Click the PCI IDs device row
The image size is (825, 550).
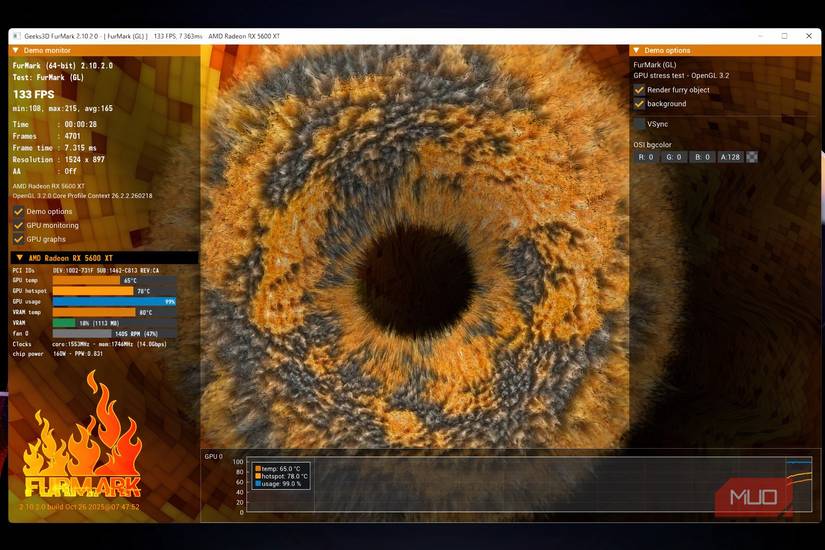(x=86, y=270)
